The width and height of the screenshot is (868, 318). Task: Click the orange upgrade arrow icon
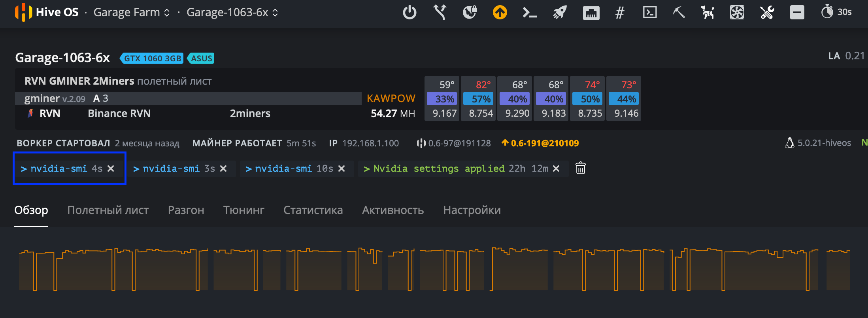tap(500, 12)
